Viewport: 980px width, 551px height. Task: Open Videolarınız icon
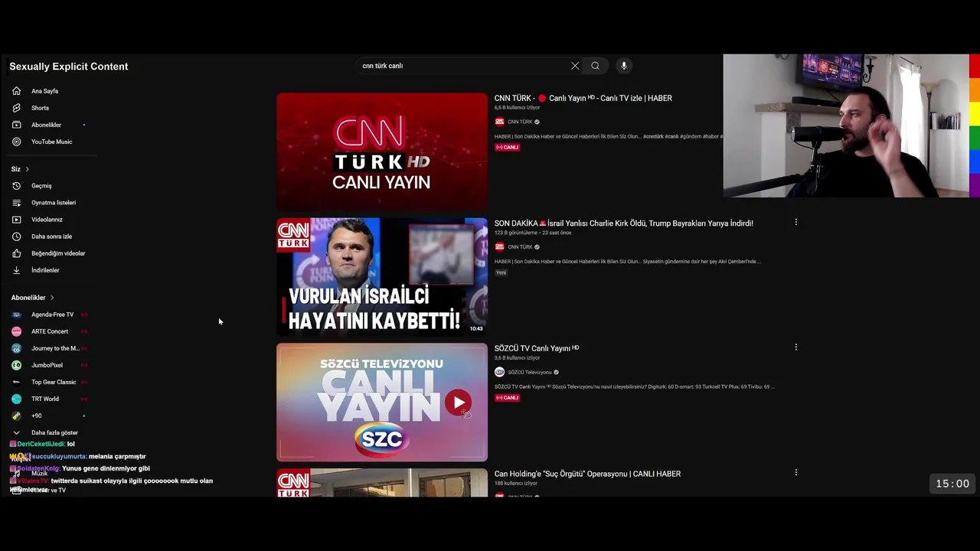[16, 220]
